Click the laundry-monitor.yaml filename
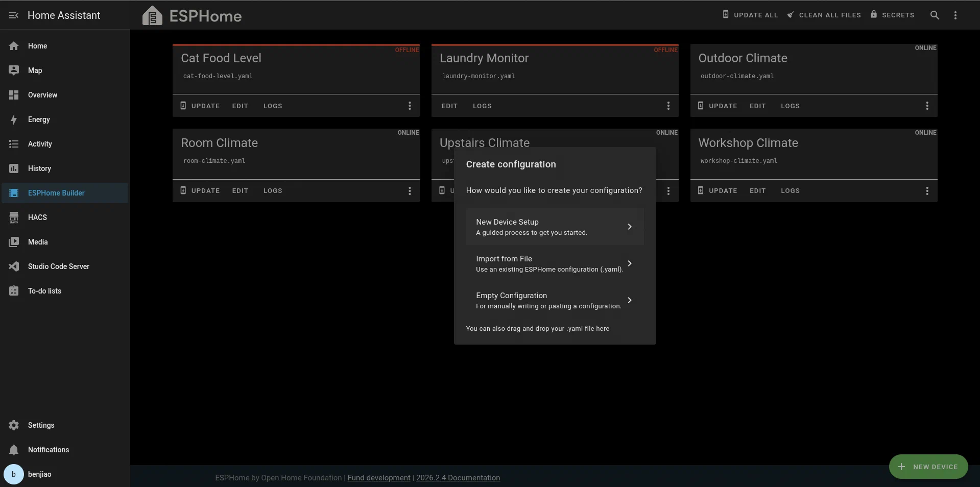This screenshot has width=980, height=487. coord(479,76)
